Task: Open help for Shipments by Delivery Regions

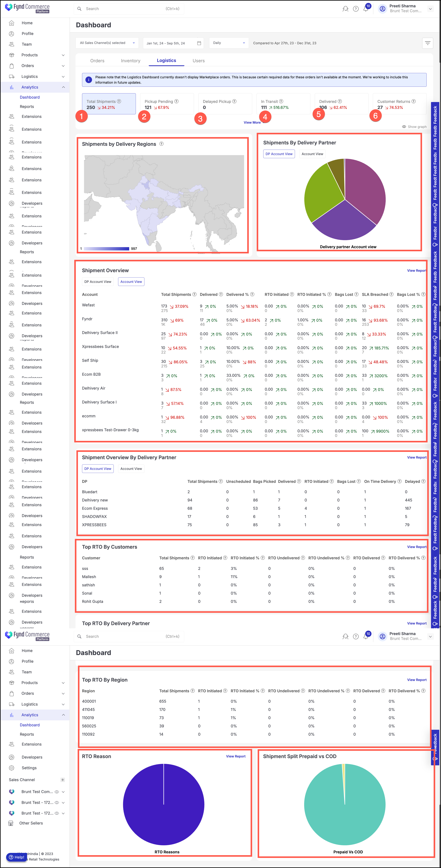Action: click(161, 144)
